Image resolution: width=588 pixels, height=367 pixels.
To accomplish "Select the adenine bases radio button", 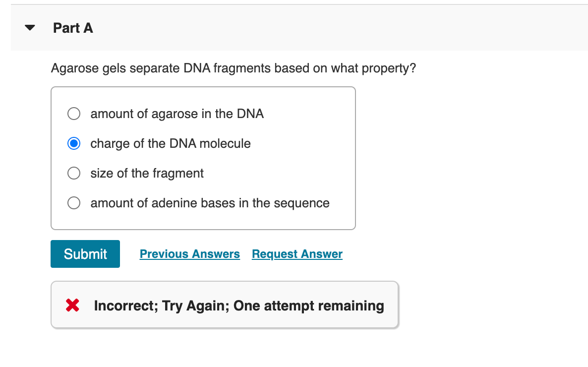I will coord(74,203).
